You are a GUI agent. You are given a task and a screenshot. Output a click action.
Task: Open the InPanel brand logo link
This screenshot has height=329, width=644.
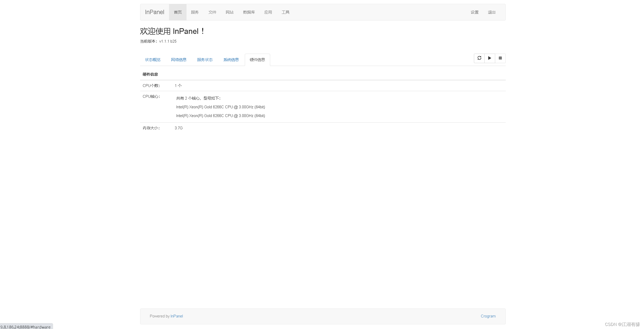pyautogui.click(x=154, y=12)
